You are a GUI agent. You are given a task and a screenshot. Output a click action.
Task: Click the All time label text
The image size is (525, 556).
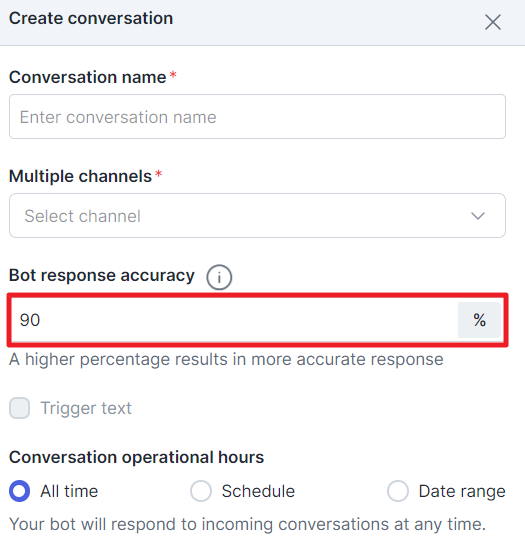(69, 491)
